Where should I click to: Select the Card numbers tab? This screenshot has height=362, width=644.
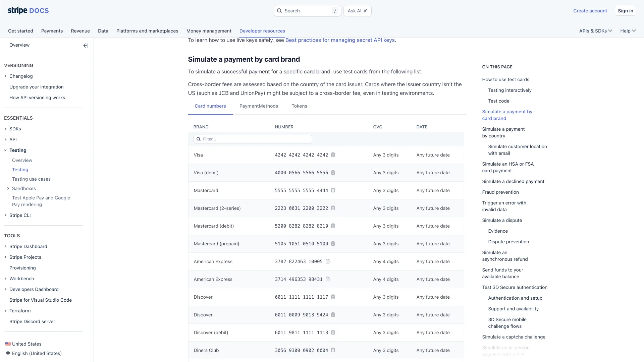pyautogui.click(x=210, y=106)
